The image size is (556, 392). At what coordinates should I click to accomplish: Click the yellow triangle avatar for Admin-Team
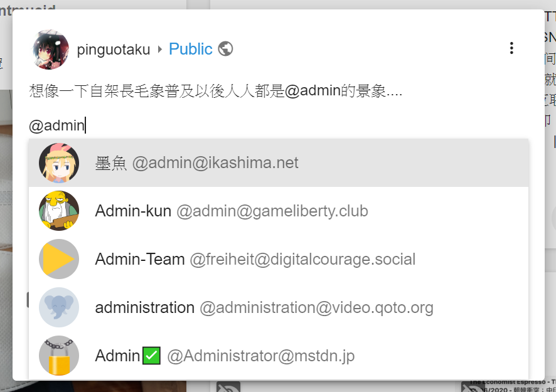coord(59,259)
